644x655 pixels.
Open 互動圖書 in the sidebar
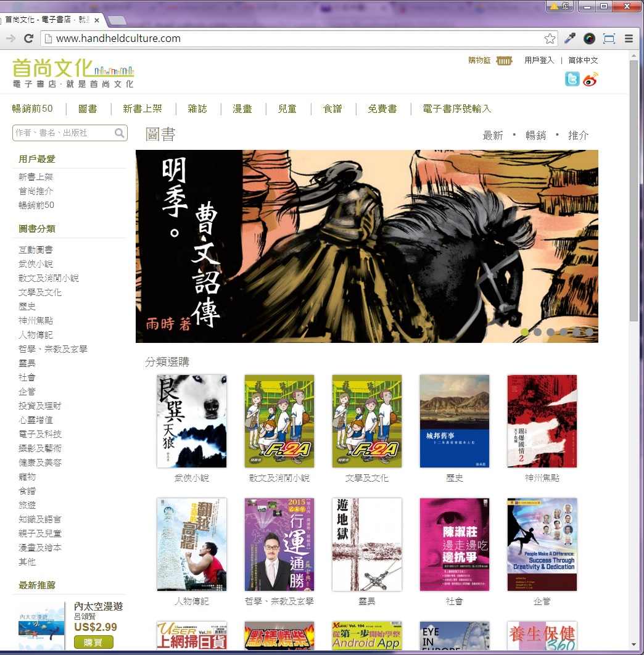(x=36, y=250)
